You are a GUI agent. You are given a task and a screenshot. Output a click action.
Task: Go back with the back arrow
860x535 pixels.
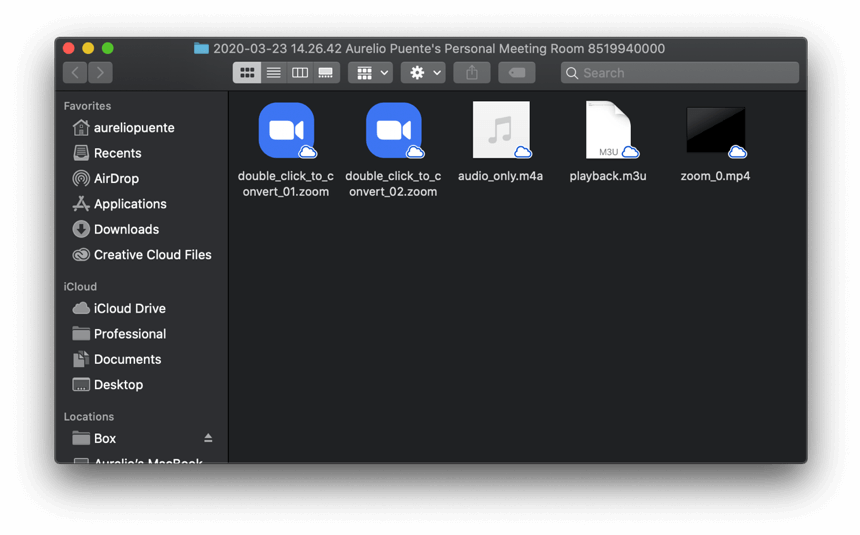[x=75, y=72]
